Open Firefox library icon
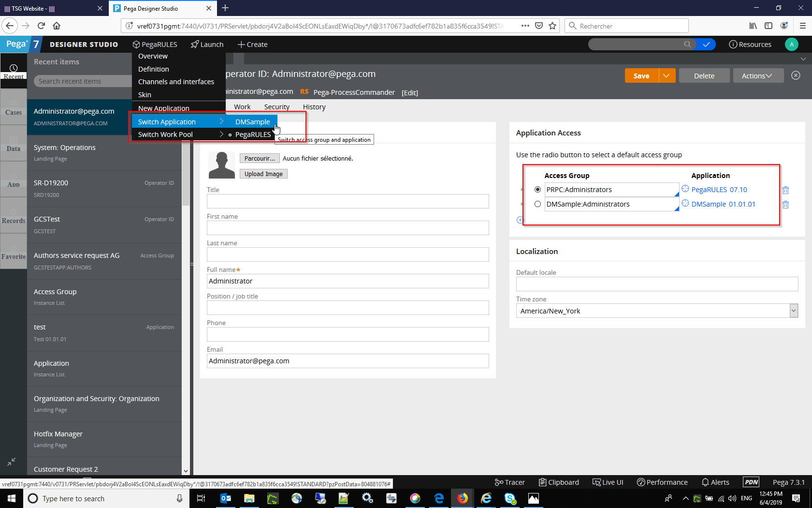Viewport: 812px width, 508px height. (x=753, y=26)
